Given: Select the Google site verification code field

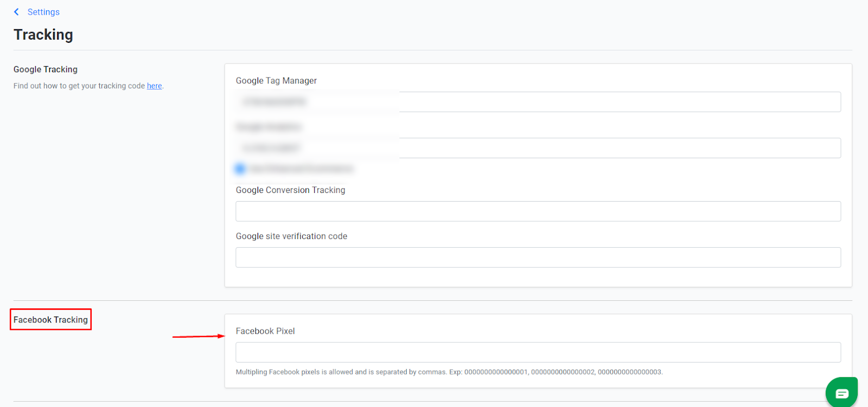Looking at the screenshot, I should [x=538, y=257].
